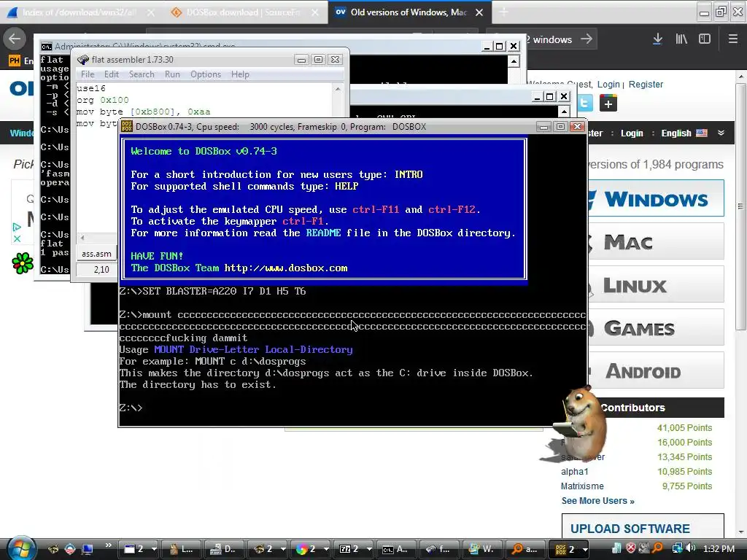Click the DOSBox title bar icon
747x560 pixels.
[127, 126]
